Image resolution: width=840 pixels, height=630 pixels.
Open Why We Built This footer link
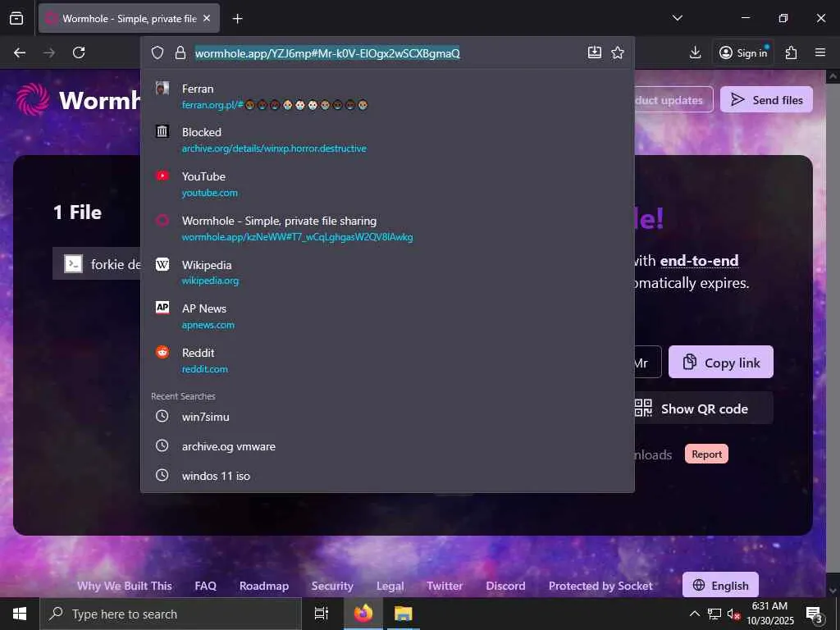[x=125, y=586]
